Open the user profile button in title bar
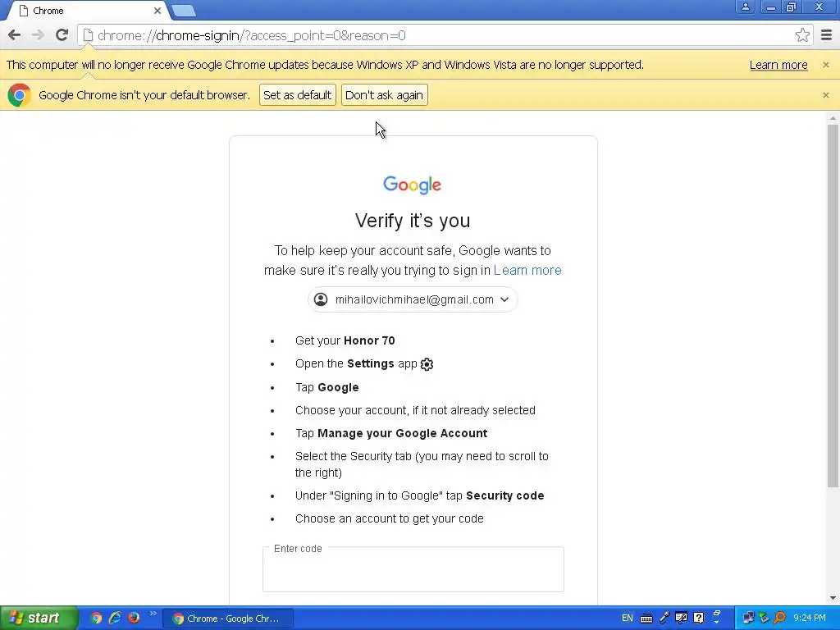 [745, 7]
